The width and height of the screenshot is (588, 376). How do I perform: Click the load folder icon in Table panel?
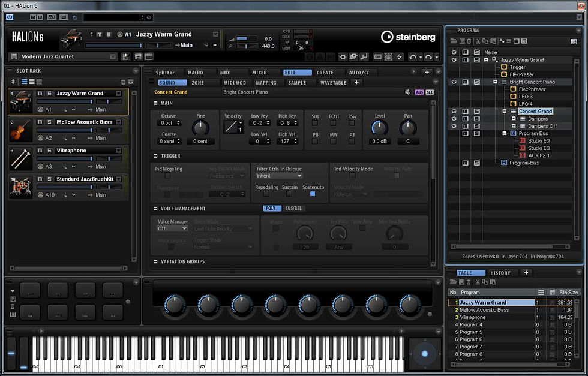click(x=454, y=282)
